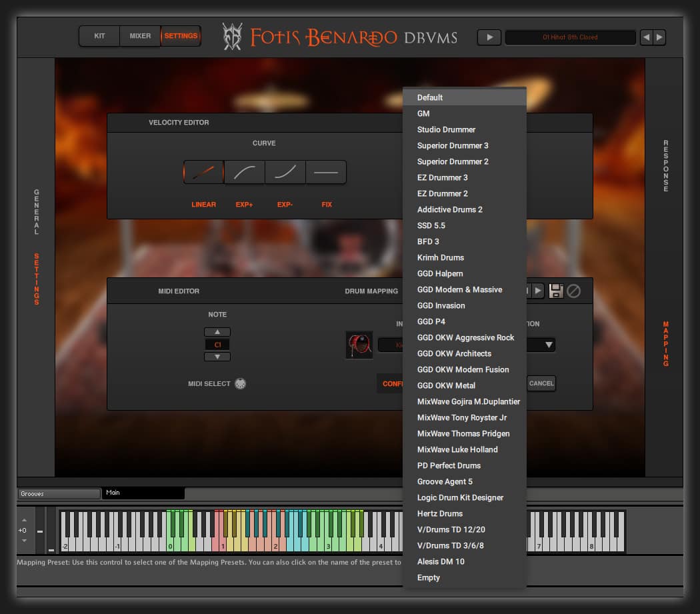Switch to the Main tab
700x614 pixels.
tap(143, 493)
